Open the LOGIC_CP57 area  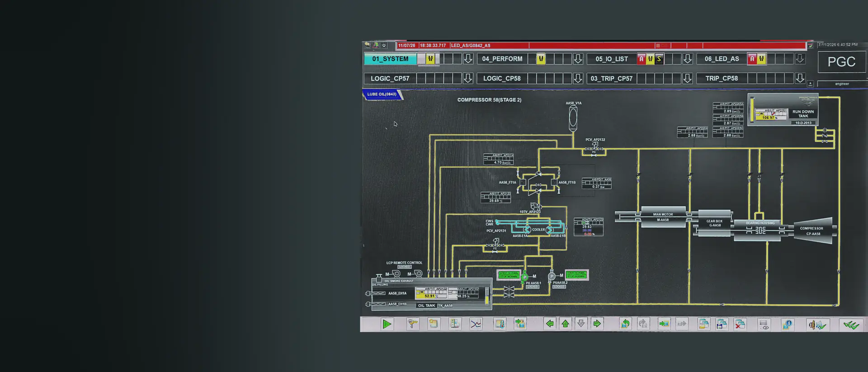[390, 79]
